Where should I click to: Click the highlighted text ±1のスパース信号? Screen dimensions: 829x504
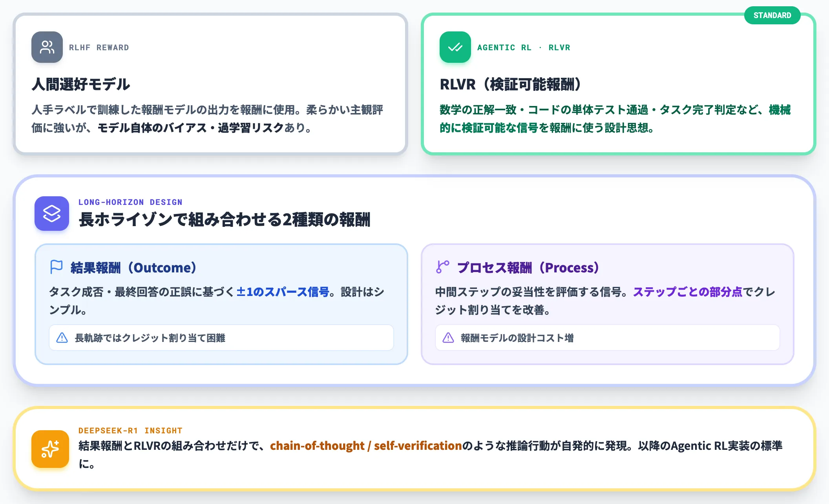[283, 292]
